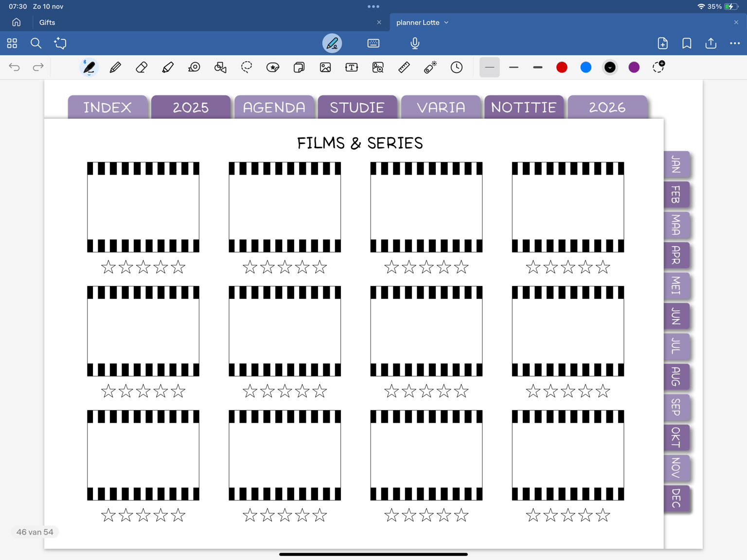Switch to pen writing mode
The width and height of the screenshot is (747, 560).
pyautogui.click(x=332, y=43)
